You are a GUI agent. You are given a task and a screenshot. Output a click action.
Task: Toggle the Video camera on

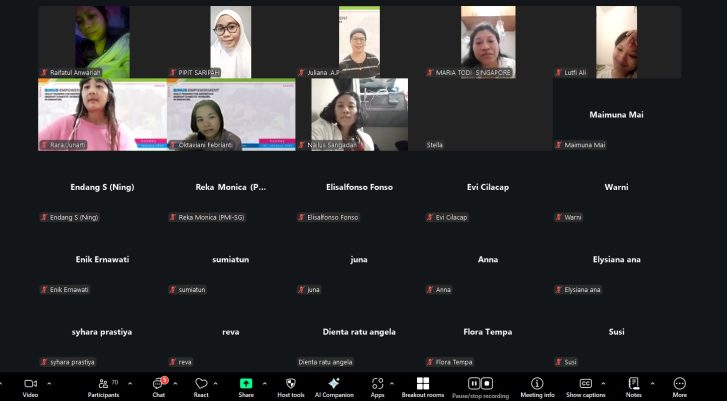[30, 384]
